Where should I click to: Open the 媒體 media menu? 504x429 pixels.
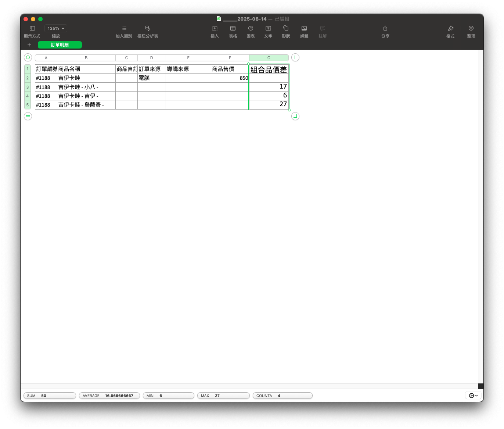[x=304, y=29]
